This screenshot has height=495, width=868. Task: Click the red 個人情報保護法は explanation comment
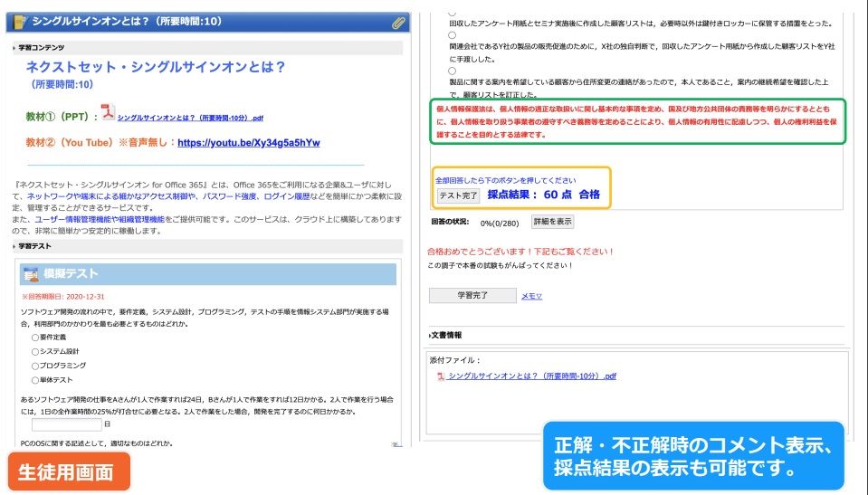click(636, 122)
